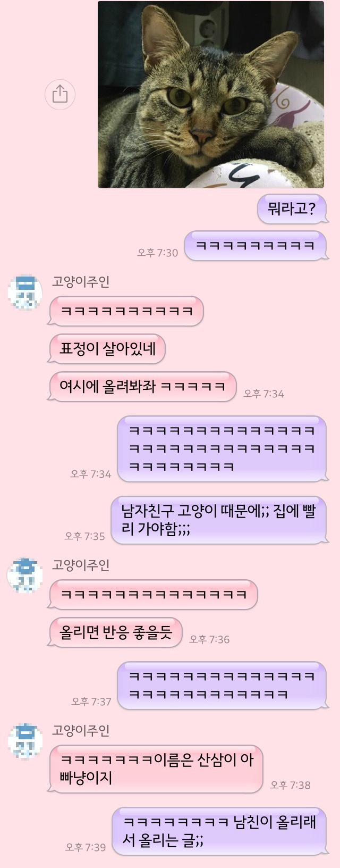Viewport: 340px width, 868px height.
Task: Tap the purple ㅋㅋㅋ bubble sent at 7:30
Action: click(256, 246)
